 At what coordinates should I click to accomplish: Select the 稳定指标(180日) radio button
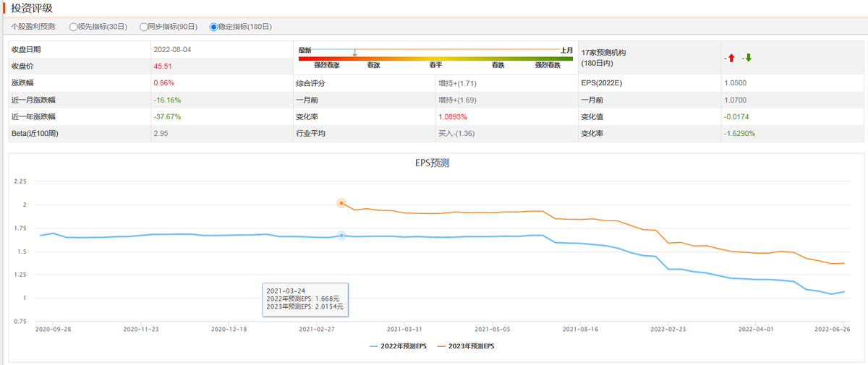click(x=213, y=27)
